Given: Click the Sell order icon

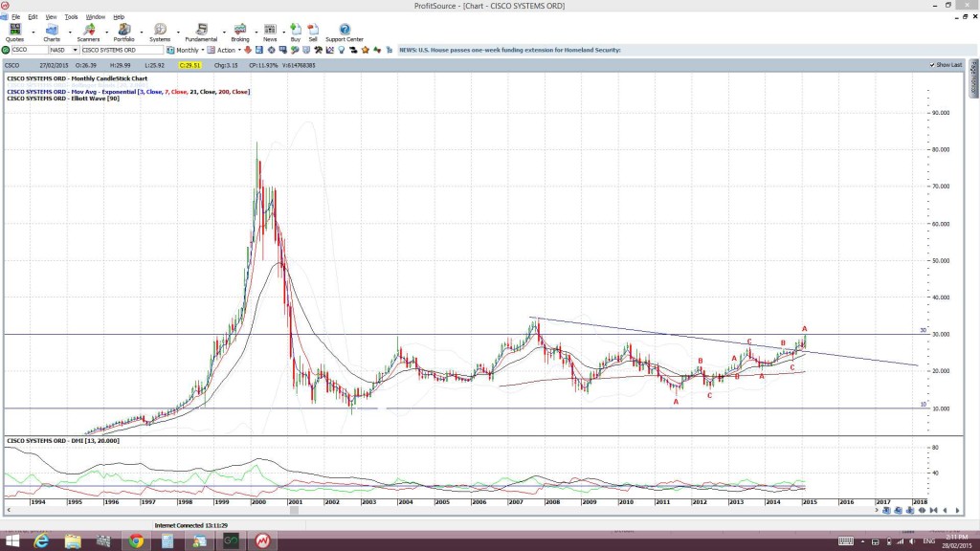Looking at the screenshot, I should pyautogui.click(x=313, y=33).
